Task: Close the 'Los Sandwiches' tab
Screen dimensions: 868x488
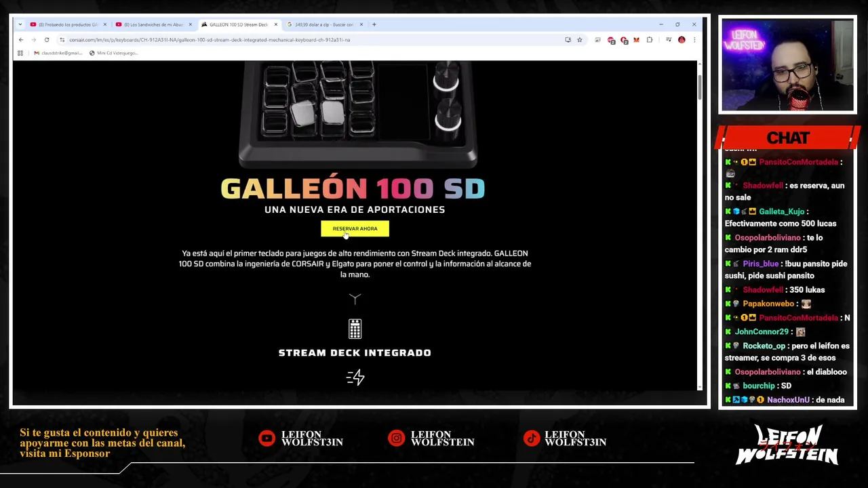Action: (190, 24)
